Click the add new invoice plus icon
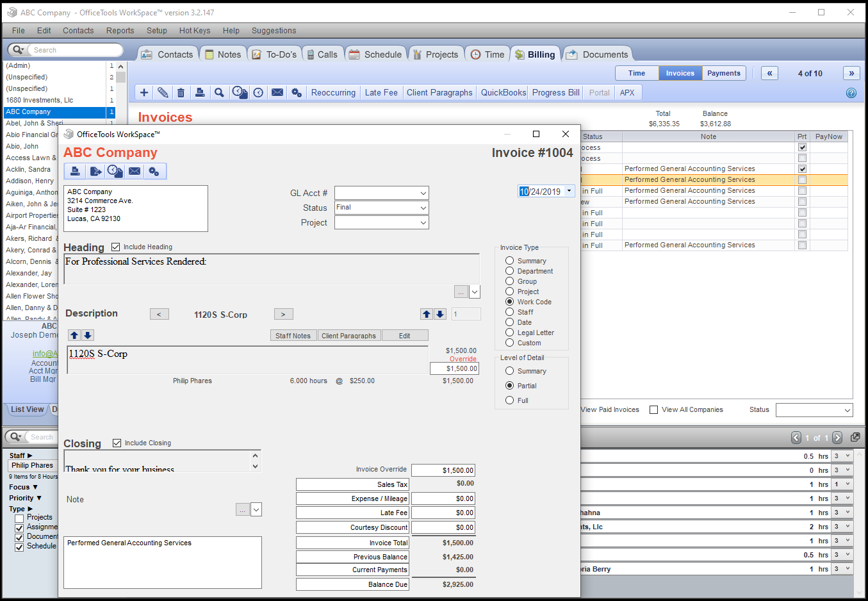 (x=144, y=93)
